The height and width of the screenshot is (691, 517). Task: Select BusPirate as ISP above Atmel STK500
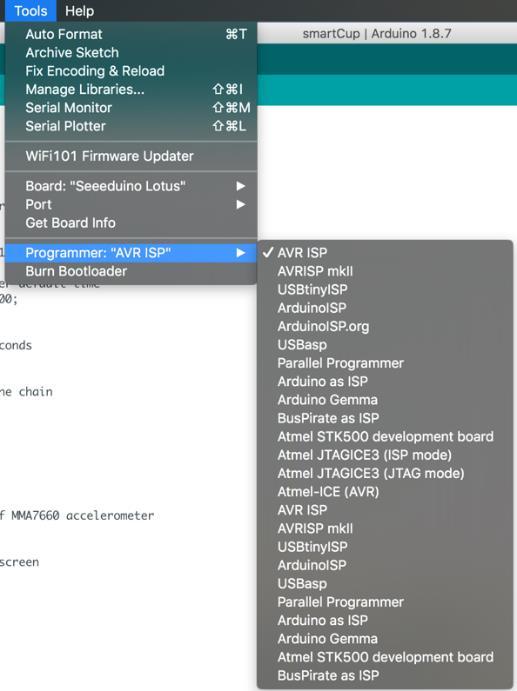[x=385, y=418]
